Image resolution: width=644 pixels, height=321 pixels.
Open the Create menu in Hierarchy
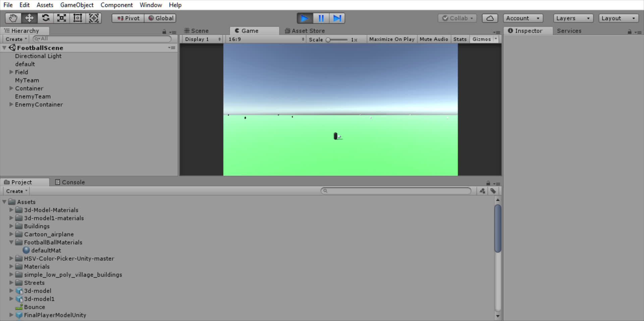(15, 39)
